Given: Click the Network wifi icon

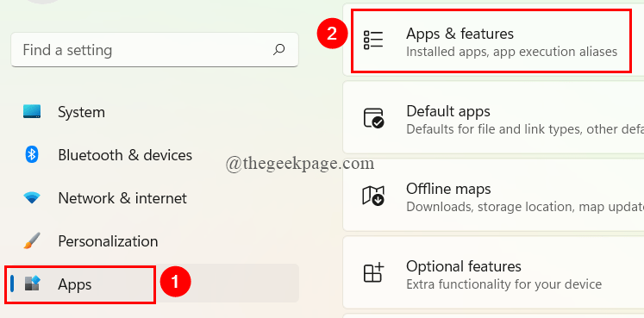Looking at the screenshot, I should tap(32, 198).
